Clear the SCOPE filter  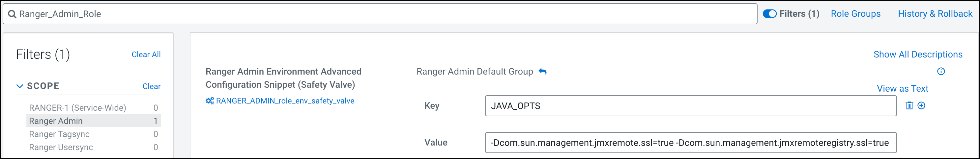pos(151,86)
